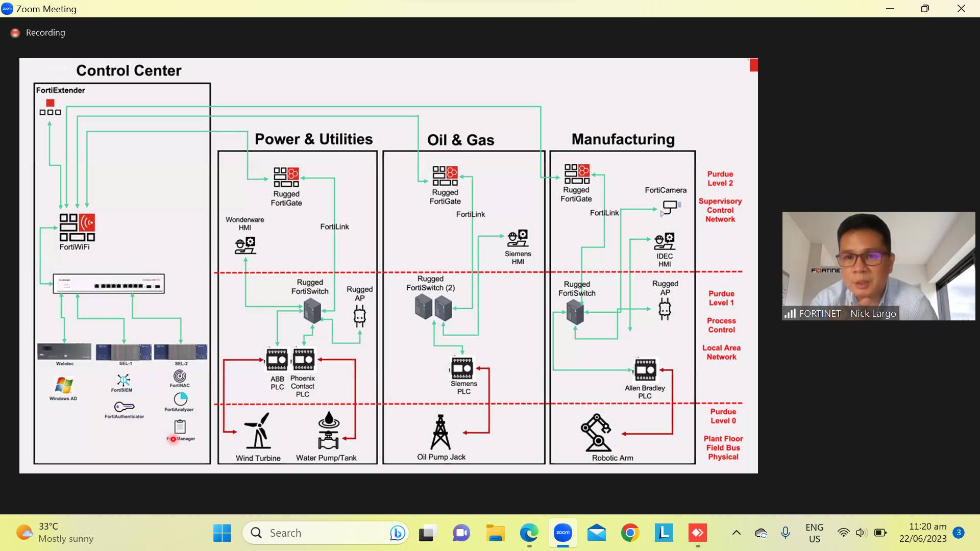
Task: Click the Oil Pump Jack icon
Action: point(440,432)
